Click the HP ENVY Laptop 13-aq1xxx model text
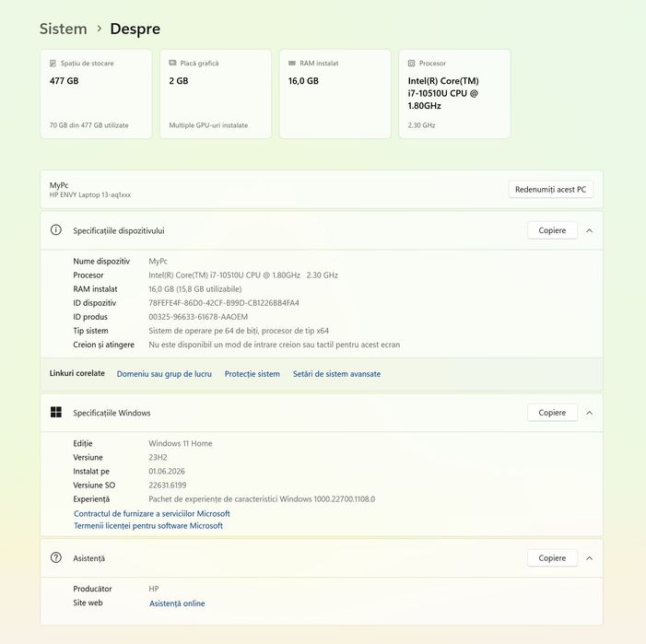This screenshot has height=644, width=646. pos(90,194)
